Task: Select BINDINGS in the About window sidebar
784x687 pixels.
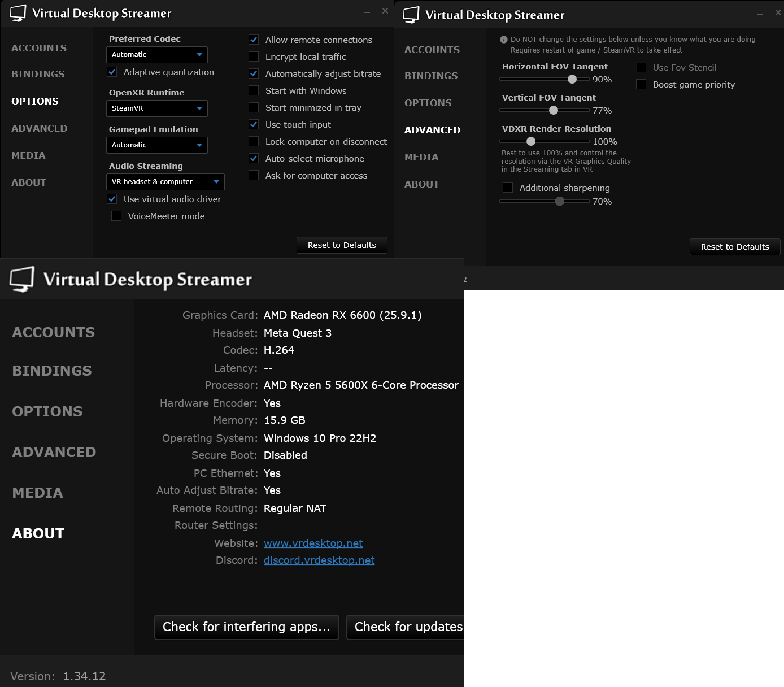Action: [x=52, y=371]
